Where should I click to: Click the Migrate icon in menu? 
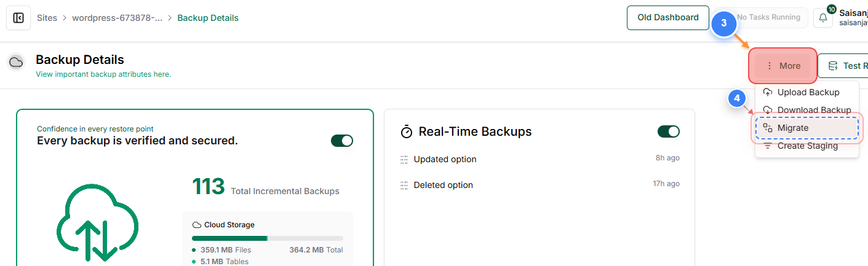768,128
